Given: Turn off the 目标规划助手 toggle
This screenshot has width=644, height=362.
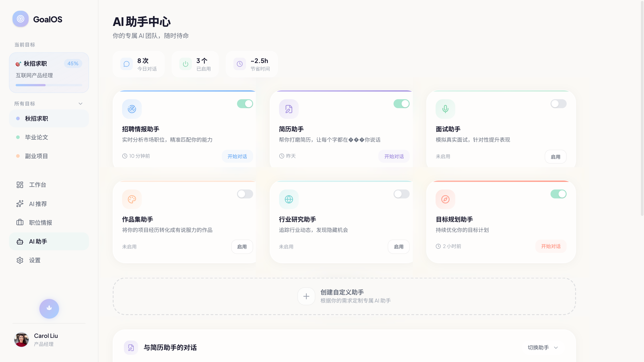Looking at the screenshot, I should 558,194.
